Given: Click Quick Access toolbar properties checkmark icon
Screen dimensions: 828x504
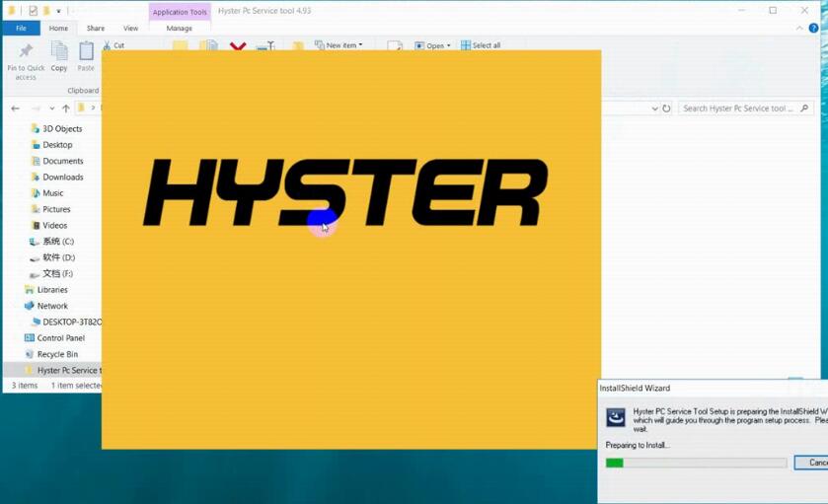Looking at the screenshot, I should pos(34,10).
